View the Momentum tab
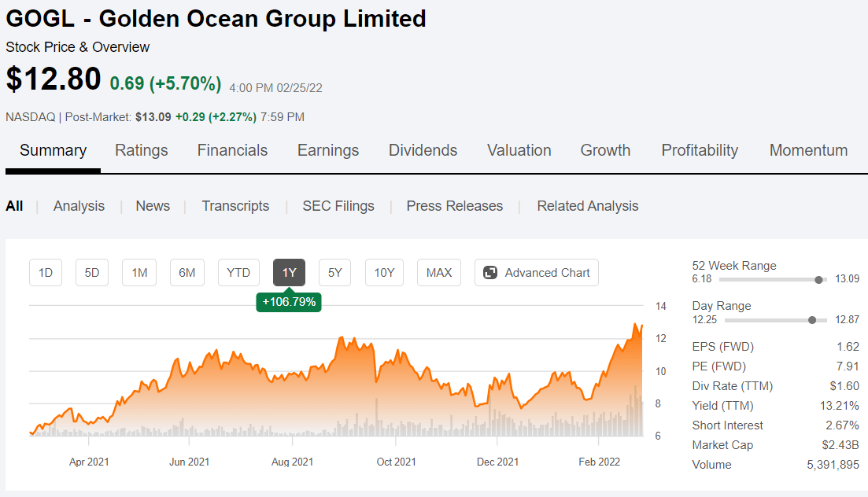Image resolution: width=868 pixels, height=497 pixels. coord(808,150)
